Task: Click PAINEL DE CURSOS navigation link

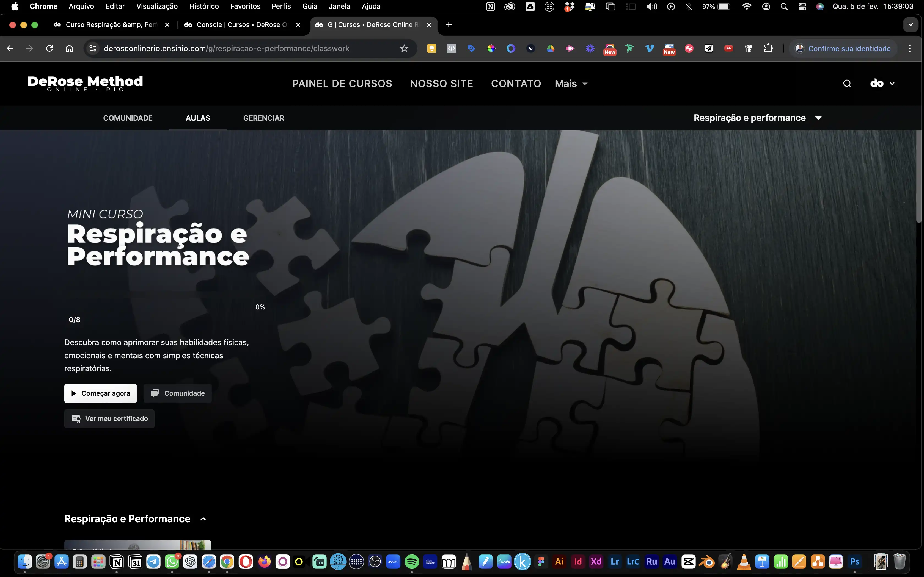Action: tap(342, 84)
